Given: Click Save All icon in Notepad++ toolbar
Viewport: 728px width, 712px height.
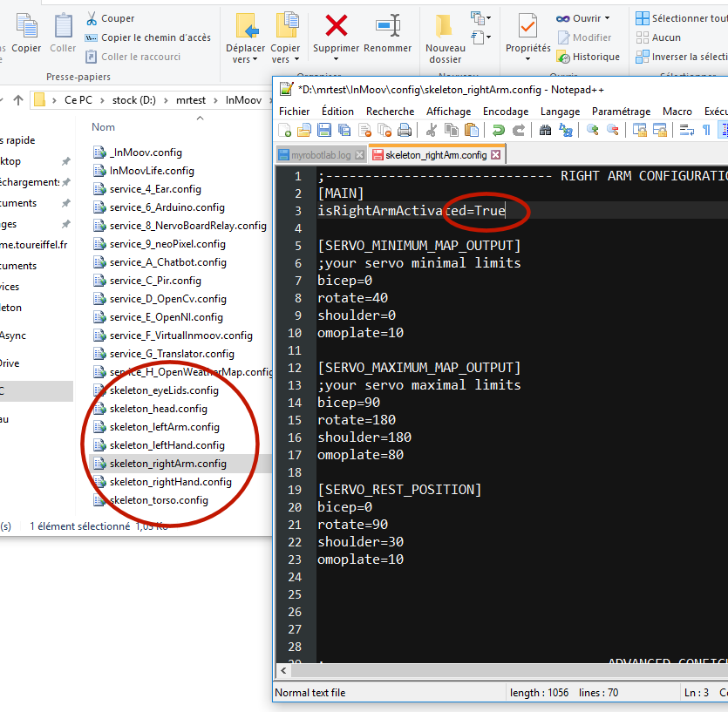Looking at the screenshot, I should click(x=344, y=131).
